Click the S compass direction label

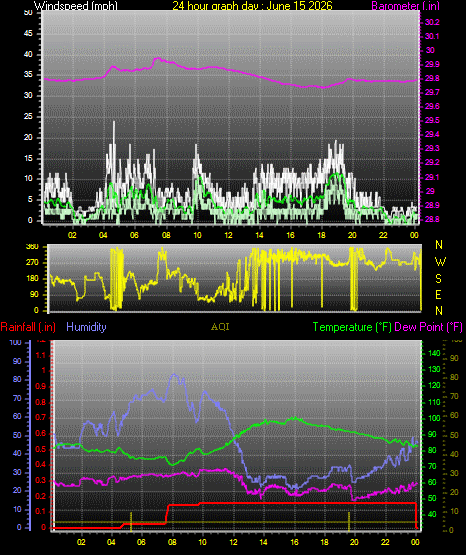(x=438, y=279)
